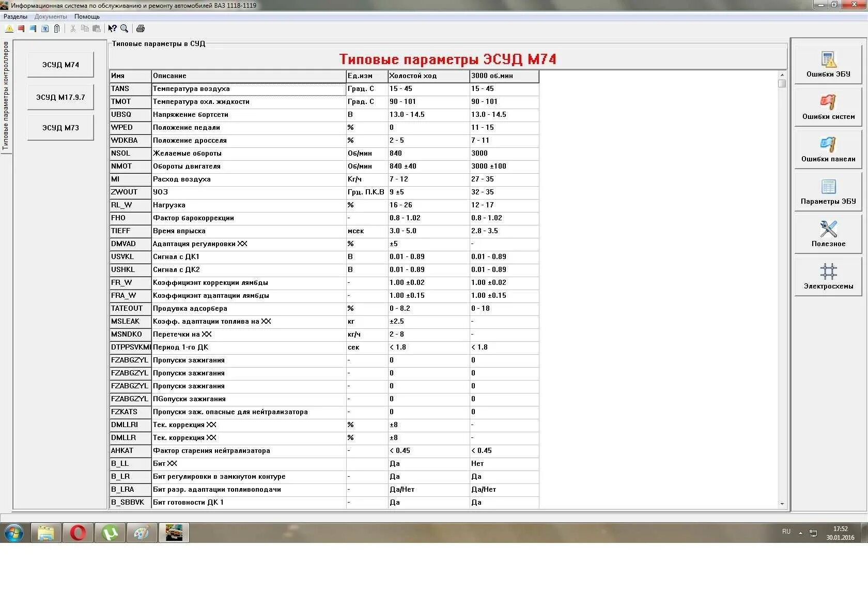Click the table scrollbar down arrow
The width and height of the screenshot is (868, 591).
tap(782, 504)
